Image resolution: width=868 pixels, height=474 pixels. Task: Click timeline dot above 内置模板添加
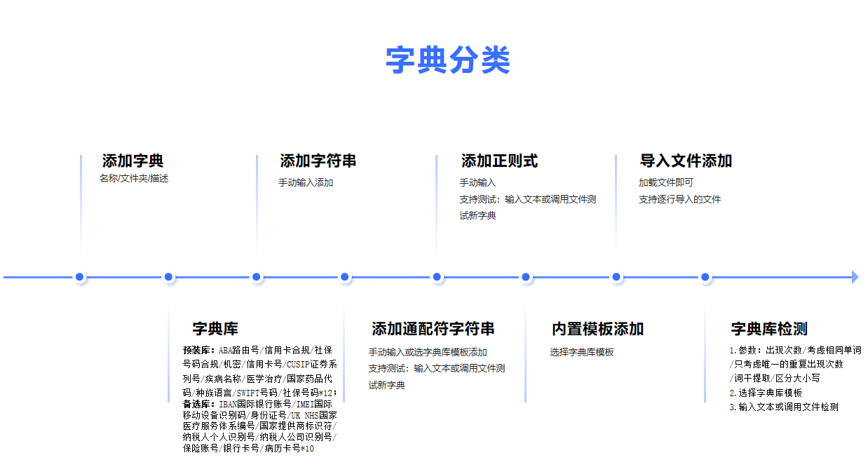pos(526,277)
